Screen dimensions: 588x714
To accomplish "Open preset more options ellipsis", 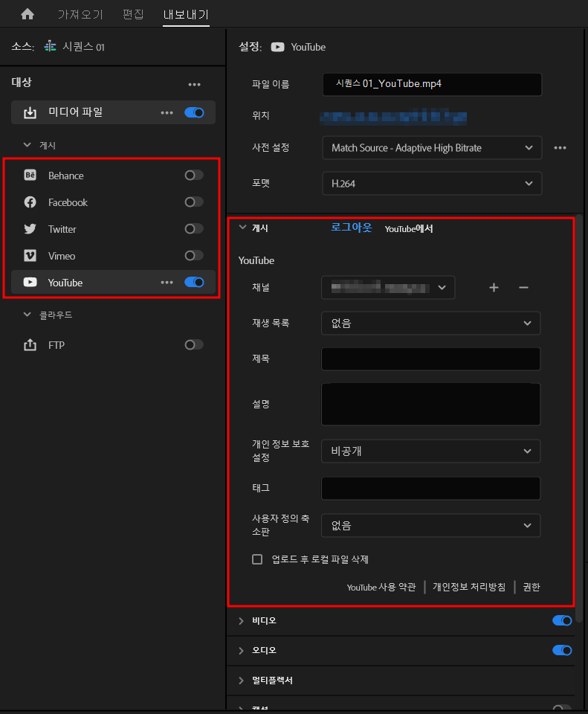I will pos(560,147).
